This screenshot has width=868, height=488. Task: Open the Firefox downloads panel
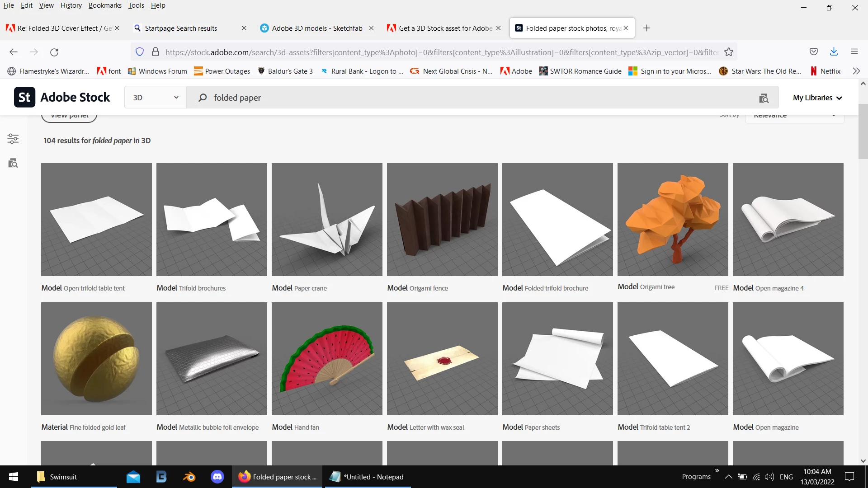tap(834, 52)
